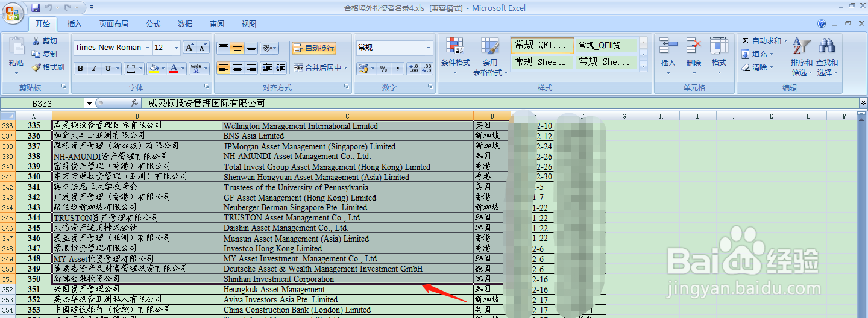Viewport: 868px width, 318px height.
Task: Expand merge and center dropdown arrow
Action: (x=346, y=68)
